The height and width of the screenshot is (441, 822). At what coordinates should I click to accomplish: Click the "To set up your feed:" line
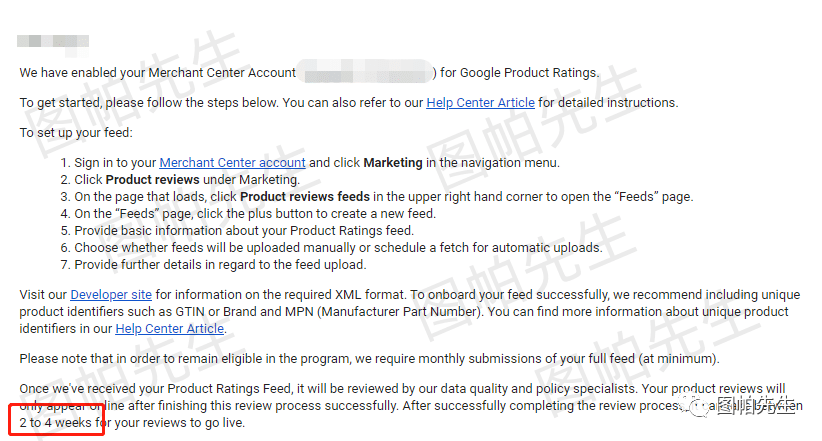pos(76,133)
